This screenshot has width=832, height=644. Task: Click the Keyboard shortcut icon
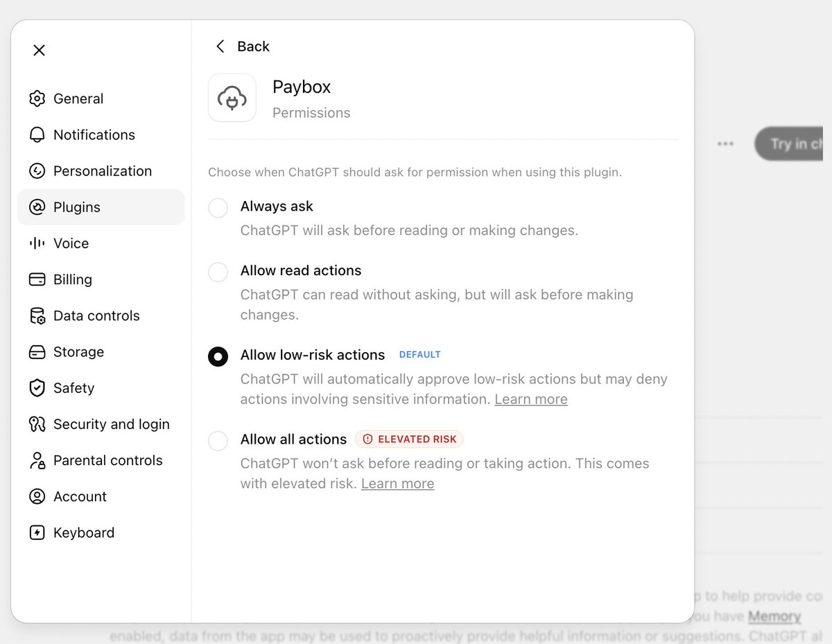click(x=37, y=532)
